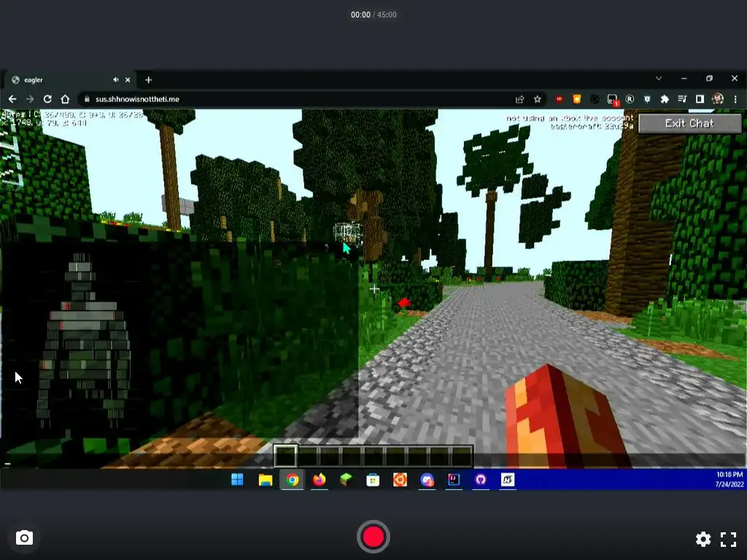Viewport: 747px width, 560px height.
Task: Go forward using the browser forward arrow
Action: point(29,99)
